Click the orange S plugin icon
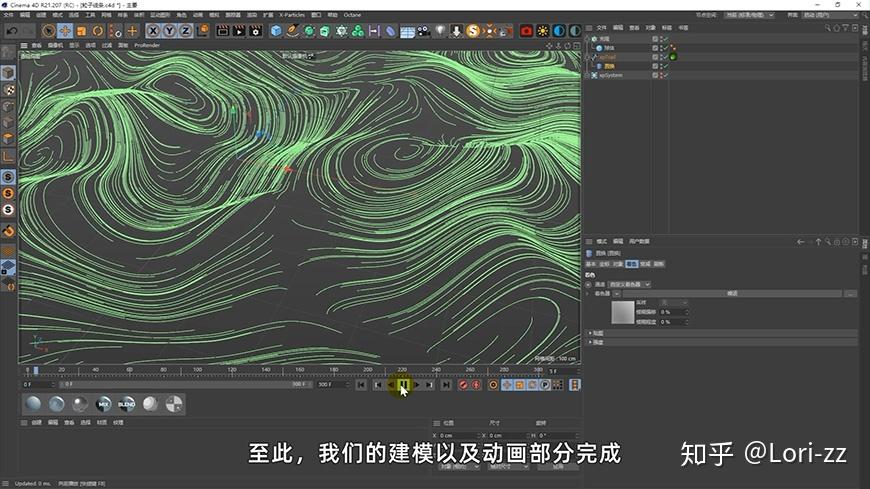The width and height of the screenshot is (870, 489). pos(473,31)
